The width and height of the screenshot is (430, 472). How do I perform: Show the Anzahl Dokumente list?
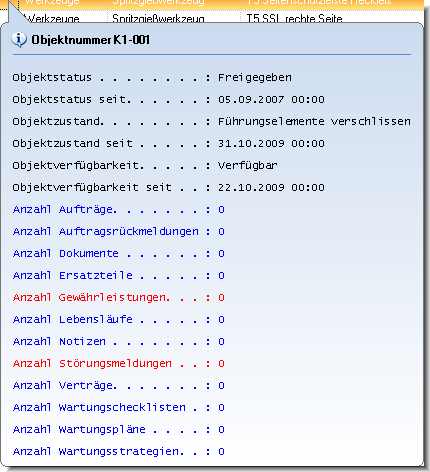tap(119, 254)
